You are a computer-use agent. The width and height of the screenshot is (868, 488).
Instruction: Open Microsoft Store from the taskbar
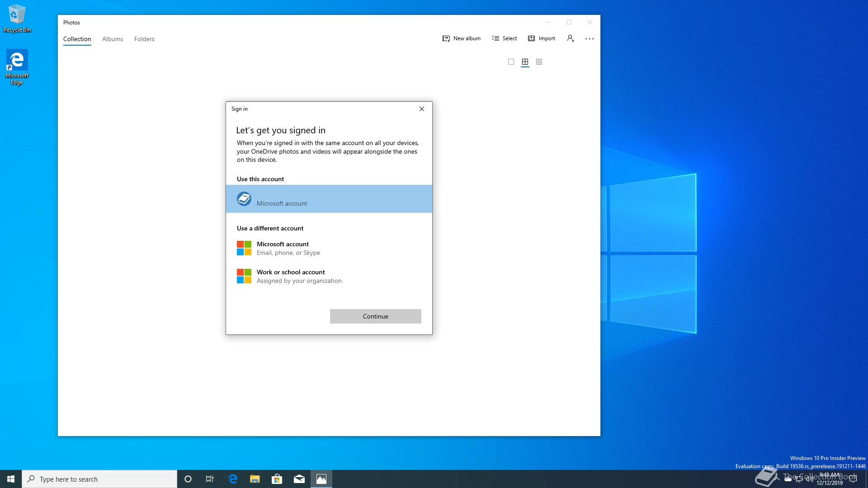click(277, 479)
